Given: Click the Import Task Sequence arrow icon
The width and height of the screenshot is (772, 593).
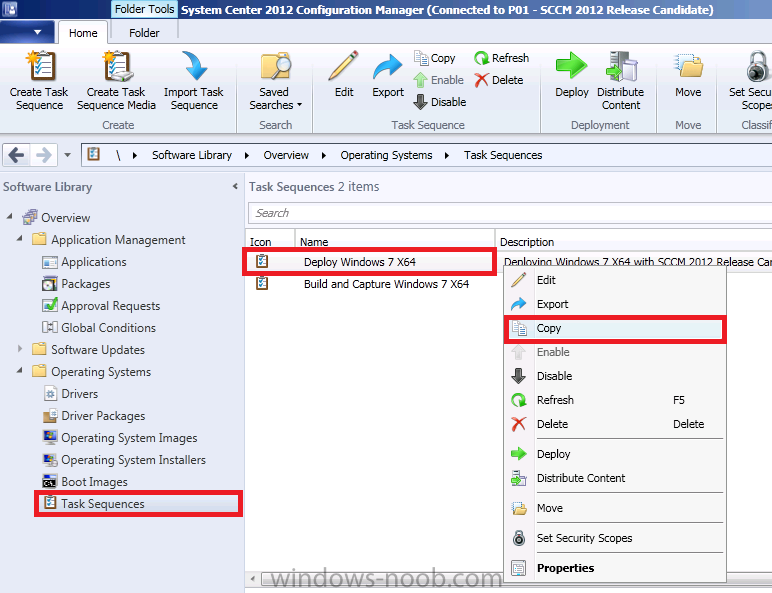Looking at the screenshot, I should [x=194, y=66].
